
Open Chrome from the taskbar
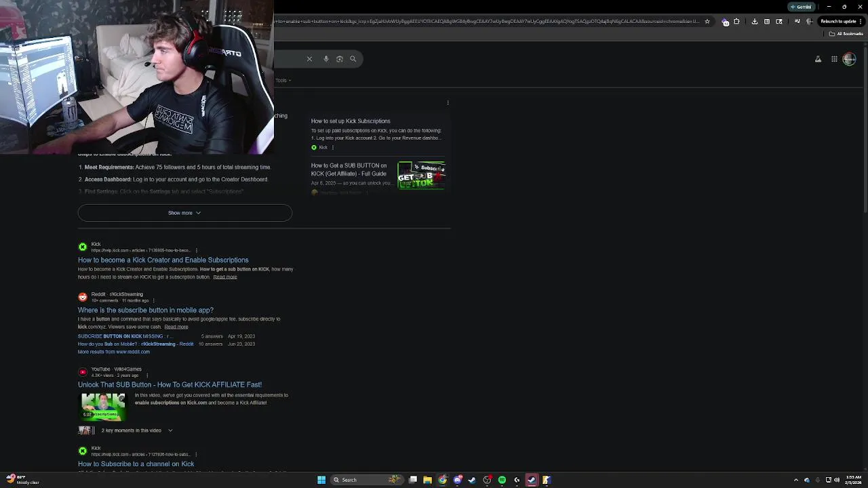pyautogui.click(x=443, y=480)
